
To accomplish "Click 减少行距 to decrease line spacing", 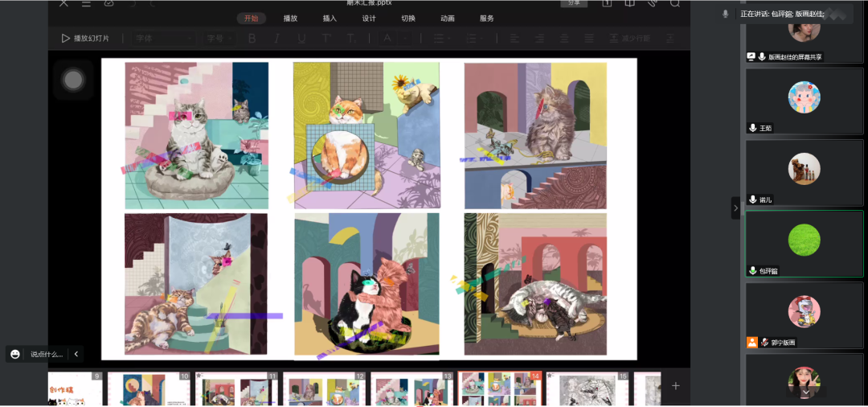I will point(630,39).
